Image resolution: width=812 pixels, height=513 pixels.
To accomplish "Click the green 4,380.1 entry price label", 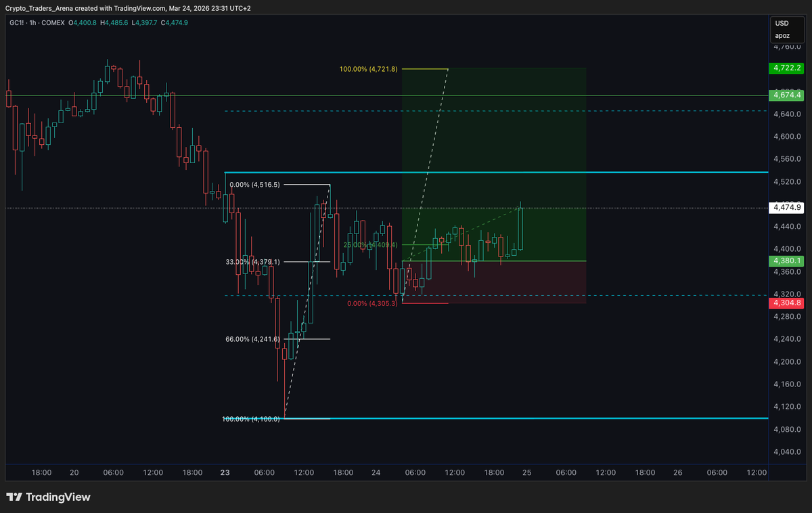I will [x=786, y=261].
